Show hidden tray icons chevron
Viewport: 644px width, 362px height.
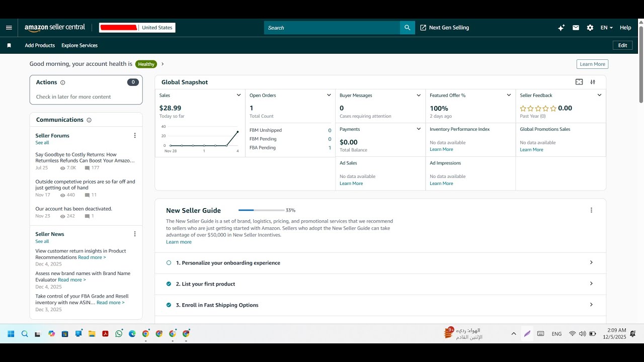[x=514, y=333]
